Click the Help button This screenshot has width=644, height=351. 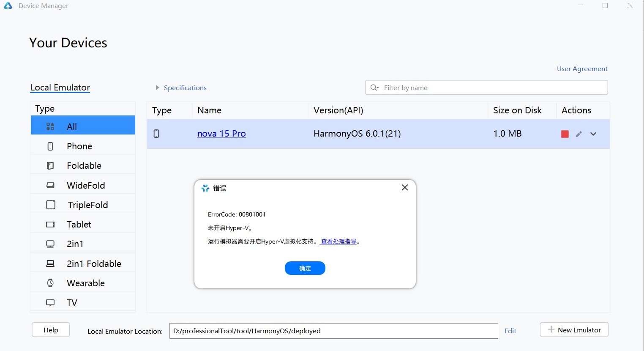pyautogui.click(x=51, y=330)
